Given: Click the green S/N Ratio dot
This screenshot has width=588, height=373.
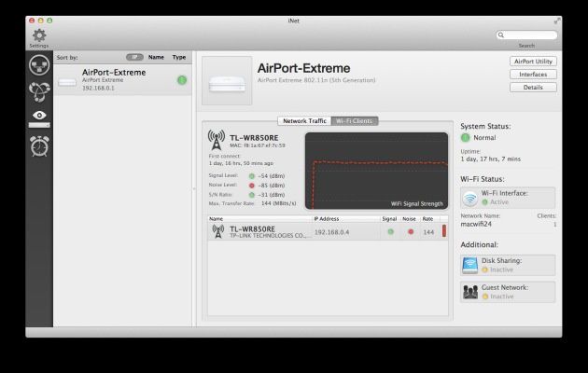Looking at the screenshot, I should [x=252, y=195].
